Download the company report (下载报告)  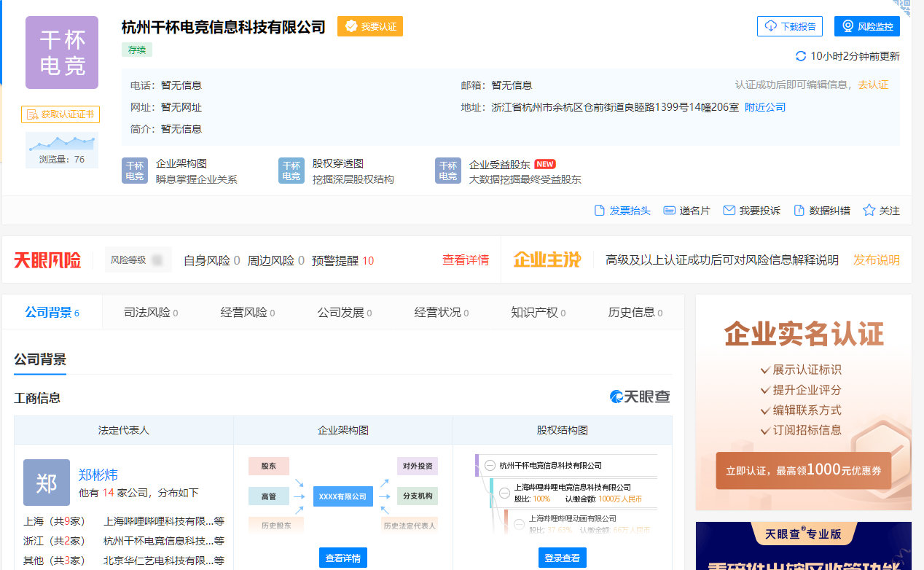click(x=790, y=26)
